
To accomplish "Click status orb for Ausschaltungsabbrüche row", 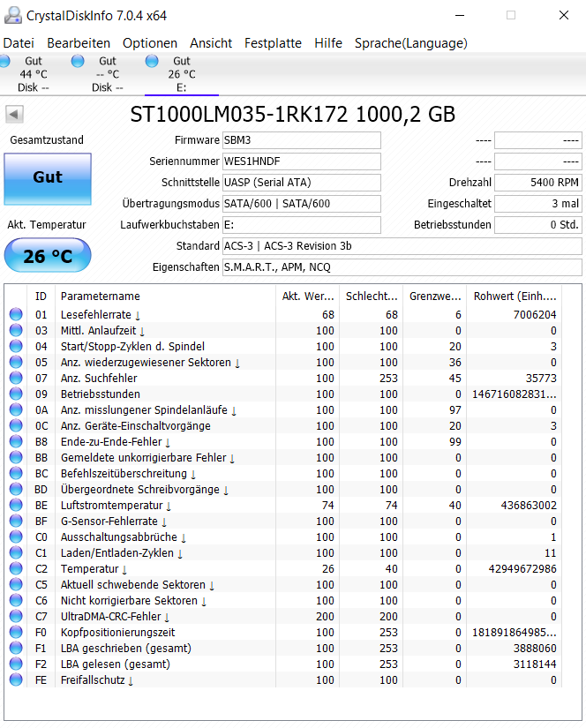I will pos(16,537).
